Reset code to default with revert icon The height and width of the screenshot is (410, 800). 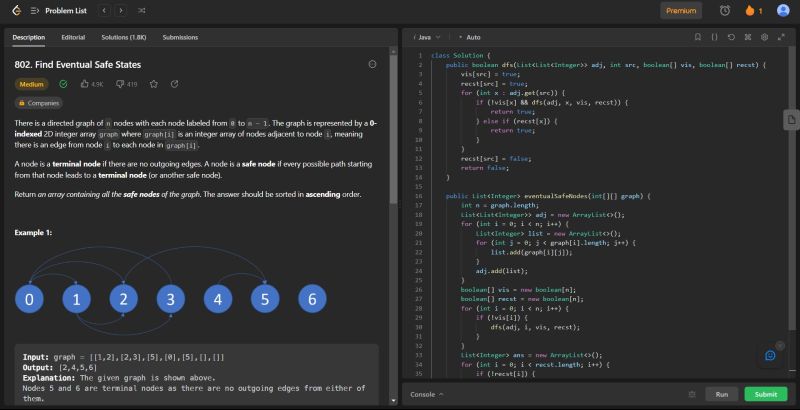click(731, 37)
